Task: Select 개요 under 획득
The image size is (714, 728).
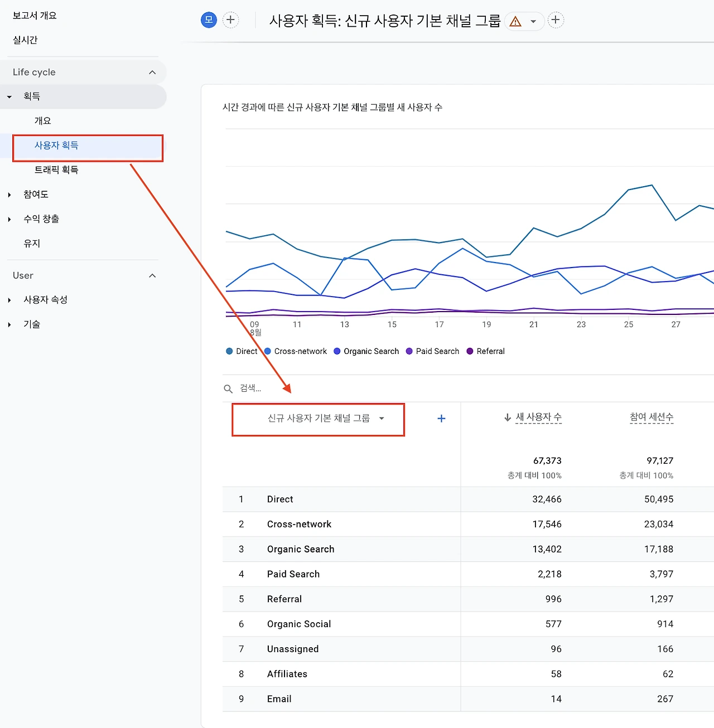Action: pos(42,121)
